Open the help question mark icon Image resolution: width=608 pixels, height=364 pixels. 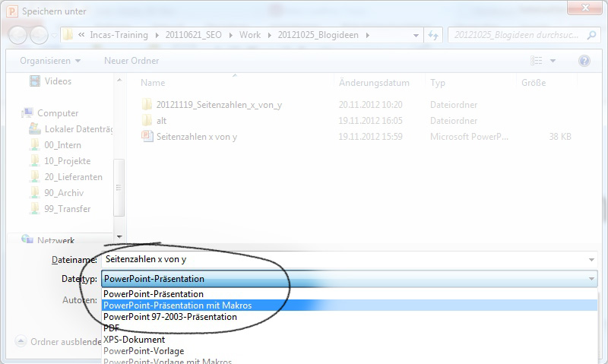pos(584,61)
